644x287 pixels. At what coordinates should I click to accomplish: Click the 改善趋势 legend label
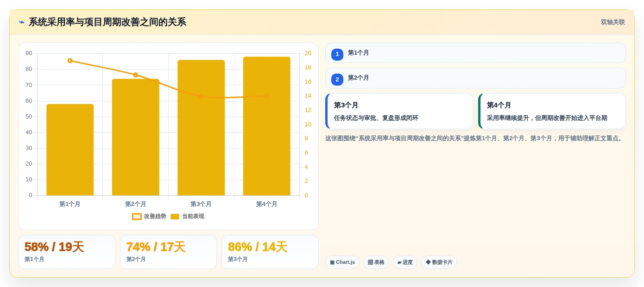[155, 216]
